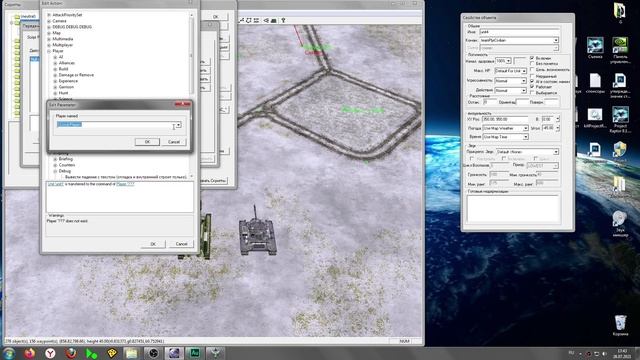Click the action tree vertical scrollbar
Screen dimensions: 640x360
191,95
